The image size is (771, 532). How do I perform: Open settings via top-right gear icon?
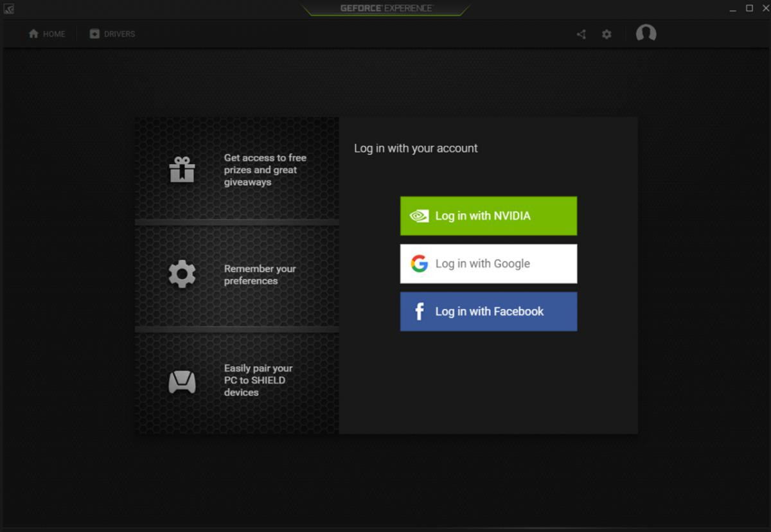coord(607,35)
